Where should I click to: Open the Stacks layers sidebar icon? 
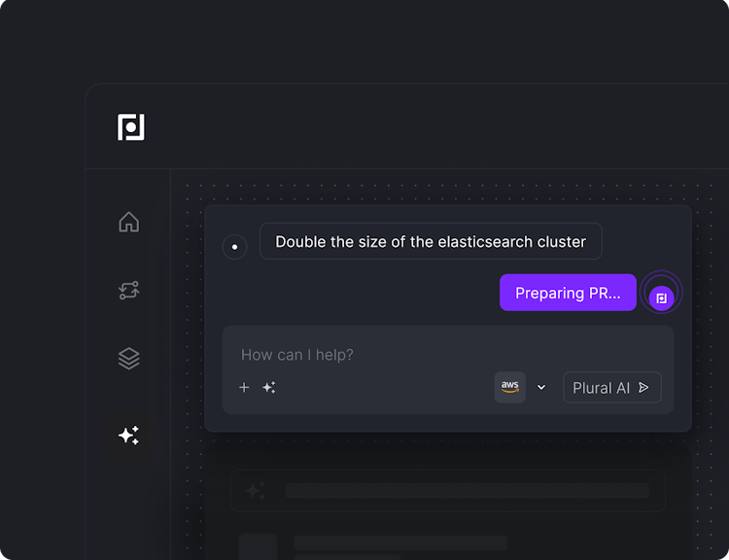[128, 359]
